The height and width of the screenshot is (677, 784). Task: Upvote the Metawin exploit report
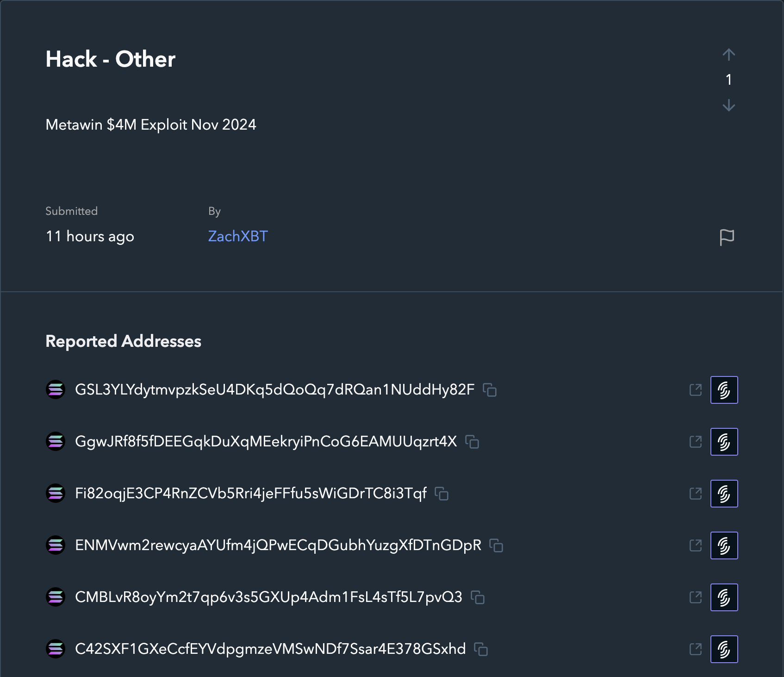click(x=728, y=55)
